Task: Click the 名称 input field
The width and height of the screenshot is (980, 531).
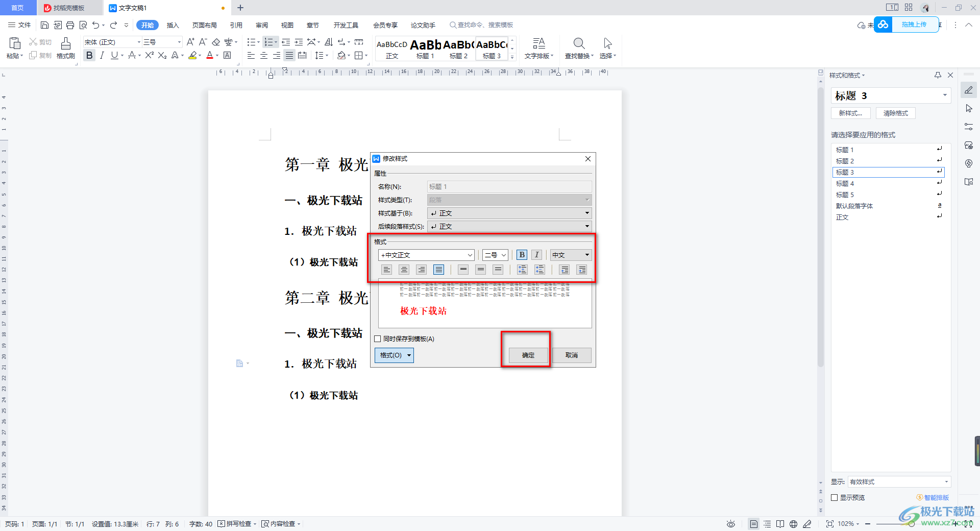Action: [x=509, y=186]
